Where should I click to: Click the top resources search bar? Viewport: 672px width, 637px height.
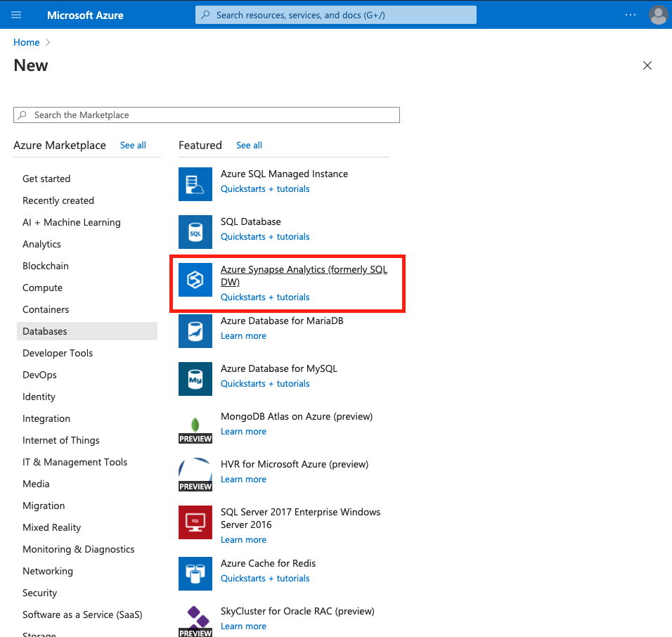click(335, 15)
